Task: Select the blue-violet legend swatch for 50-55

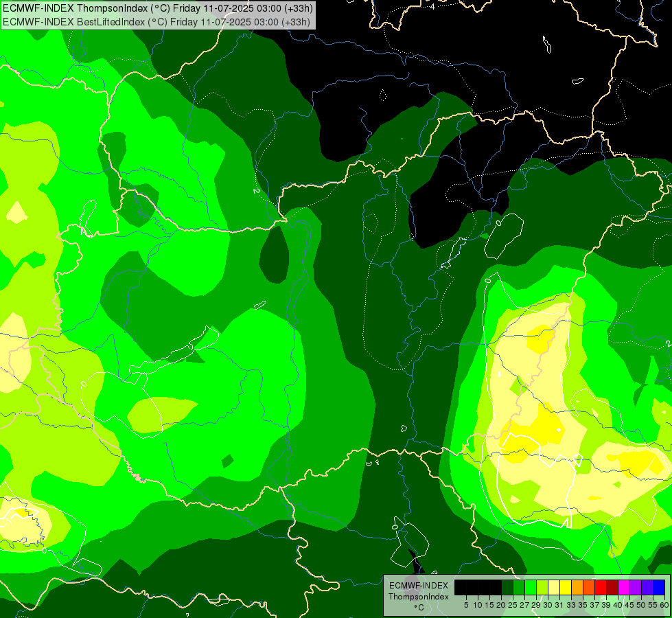Action: point(647,587)
